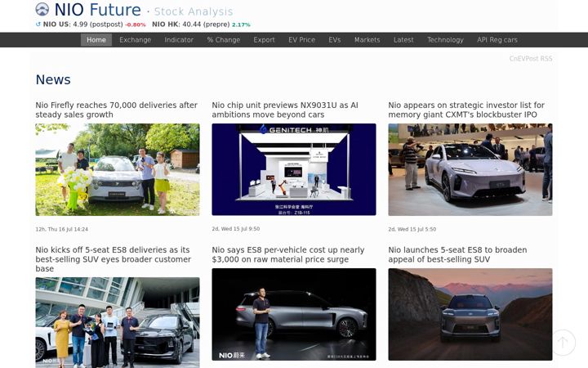
Task: Open CXMT blockbuster IPO investor article
Action: [466, 110]
